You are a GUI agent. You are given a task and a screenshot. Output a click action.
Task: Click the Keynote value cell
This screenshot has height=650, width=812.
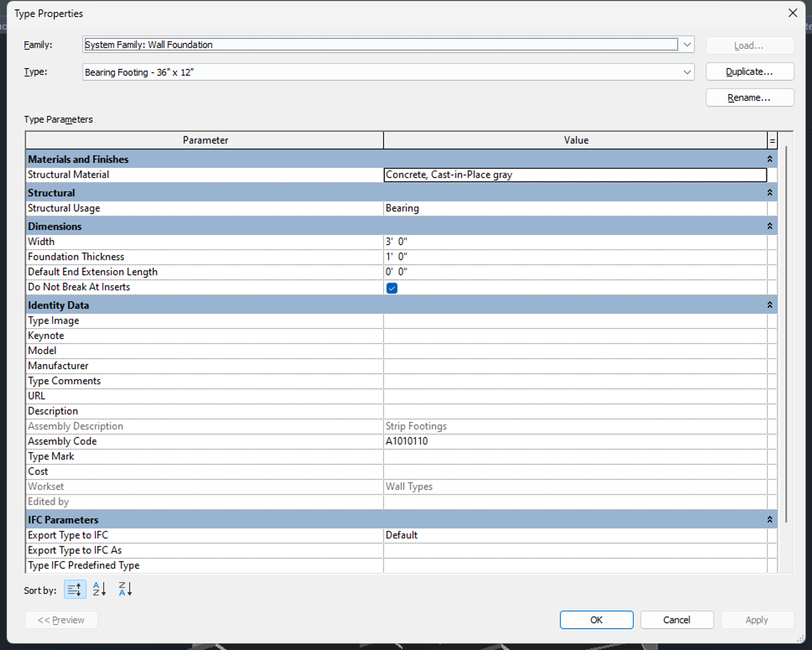pos(575,336)
